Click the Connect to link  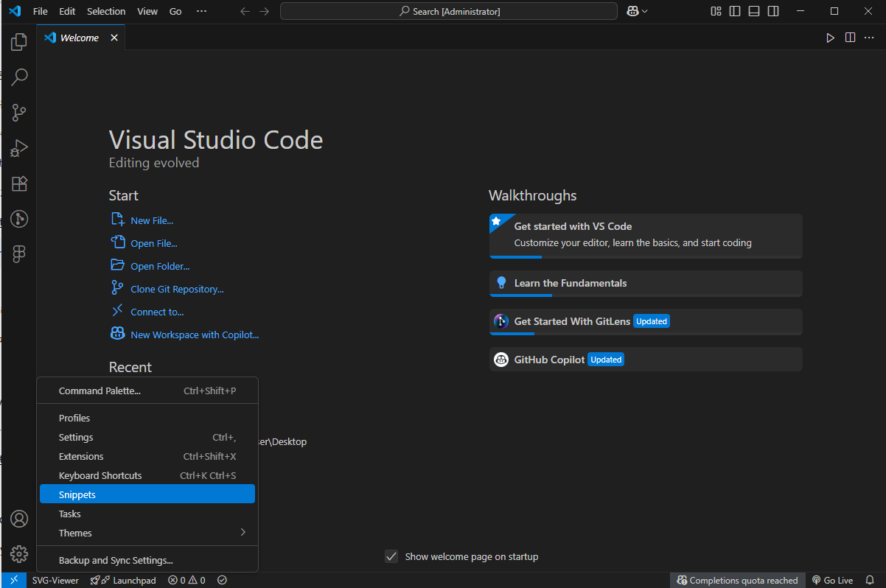pos(157,312)
